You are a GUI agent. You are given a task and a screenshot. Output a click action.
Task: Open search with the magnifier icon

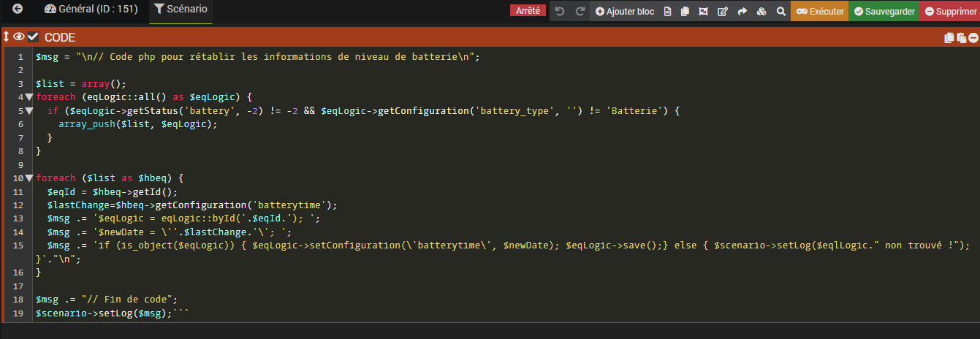781,11
